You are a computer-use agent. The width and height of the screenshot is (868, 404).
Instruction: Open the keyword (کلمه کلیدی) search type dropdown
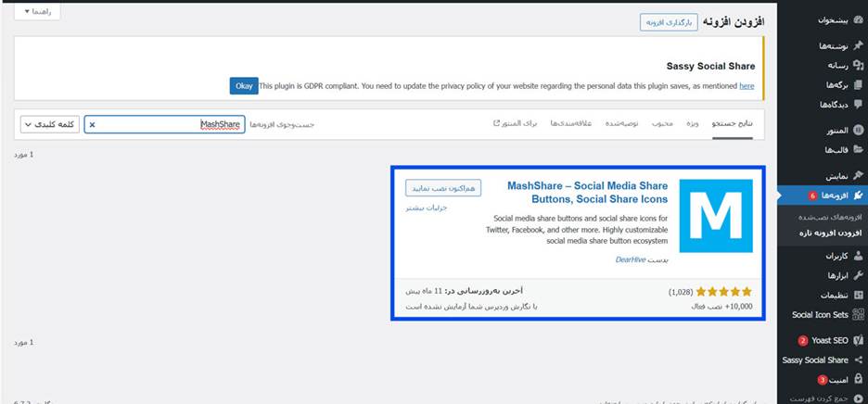pyautogui.click(x=50, y=124)
